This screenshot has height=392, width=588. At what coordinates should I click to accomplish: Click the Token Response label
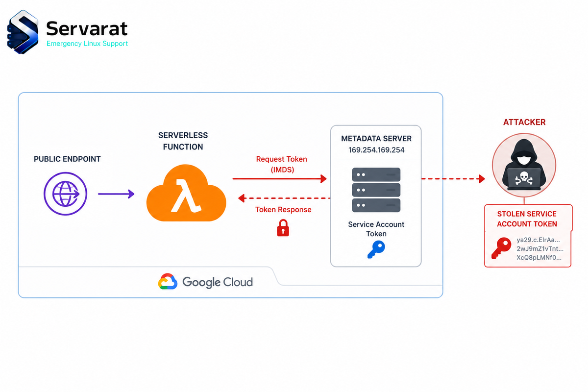coord(283,210)
